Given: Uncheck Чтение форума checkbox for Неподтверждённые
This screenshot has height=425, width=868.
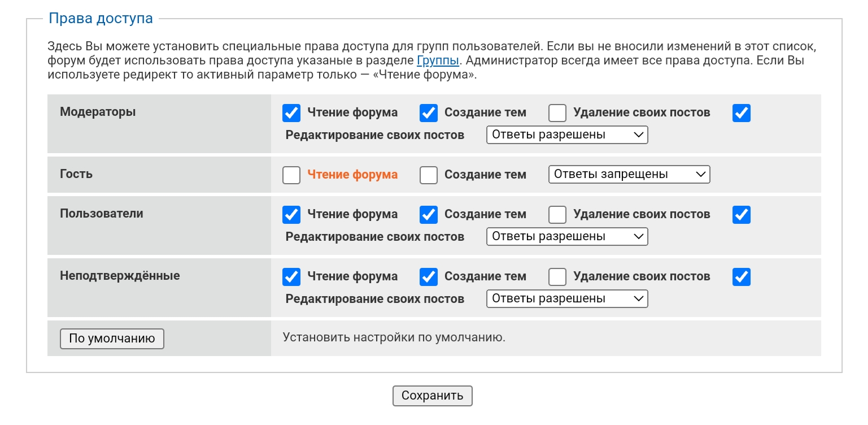Looking at the screenshot, I should click(291, 277).
